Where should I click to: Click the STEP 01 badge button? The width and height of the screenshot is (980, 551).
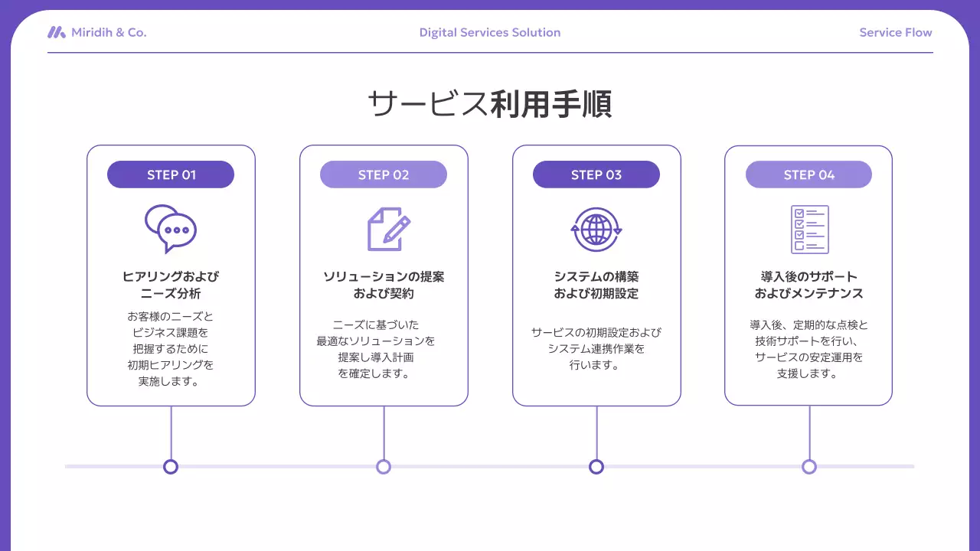coord(170,174)
